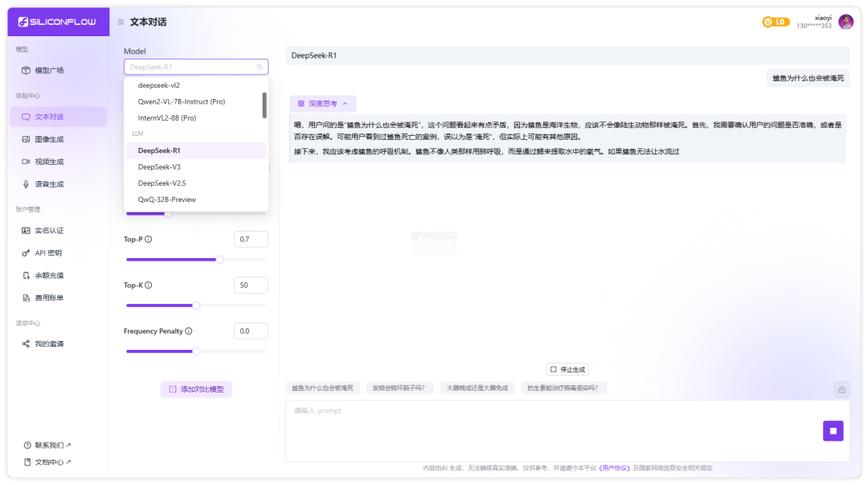Click the Frequency Penalty info icon
Screen dimensions: 868x485
(x=189, y=331)
